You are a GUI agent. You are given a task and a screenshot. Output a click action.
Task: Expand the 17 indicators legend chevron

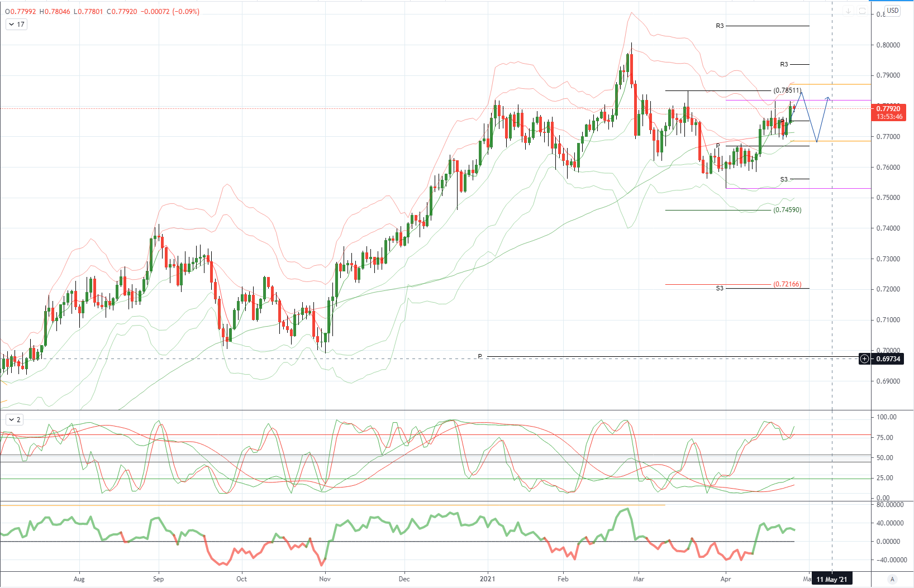(16, 25)
